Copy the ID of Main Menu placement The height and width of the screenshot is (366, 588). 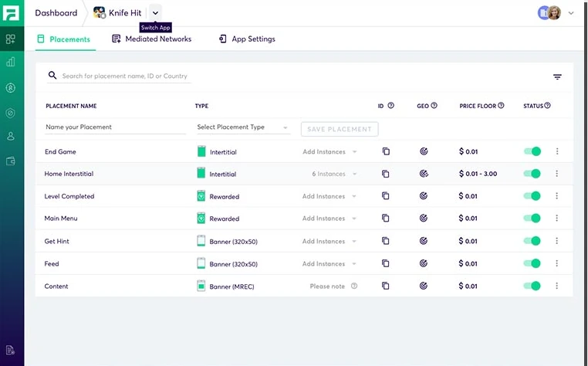pyautogui.click(x=386, y=218)
